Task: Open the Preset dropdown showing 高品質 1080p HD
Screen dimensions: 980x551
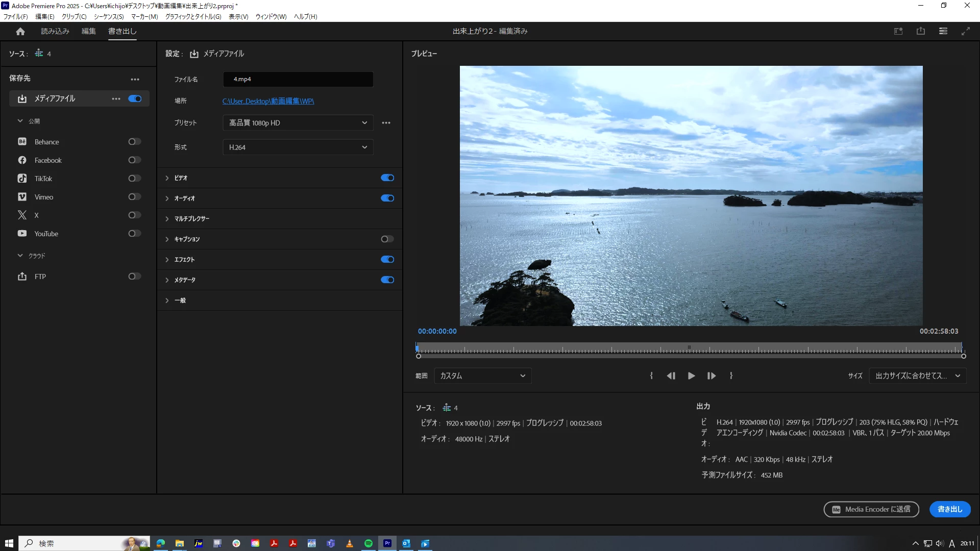Action: (x=298, y=123)
